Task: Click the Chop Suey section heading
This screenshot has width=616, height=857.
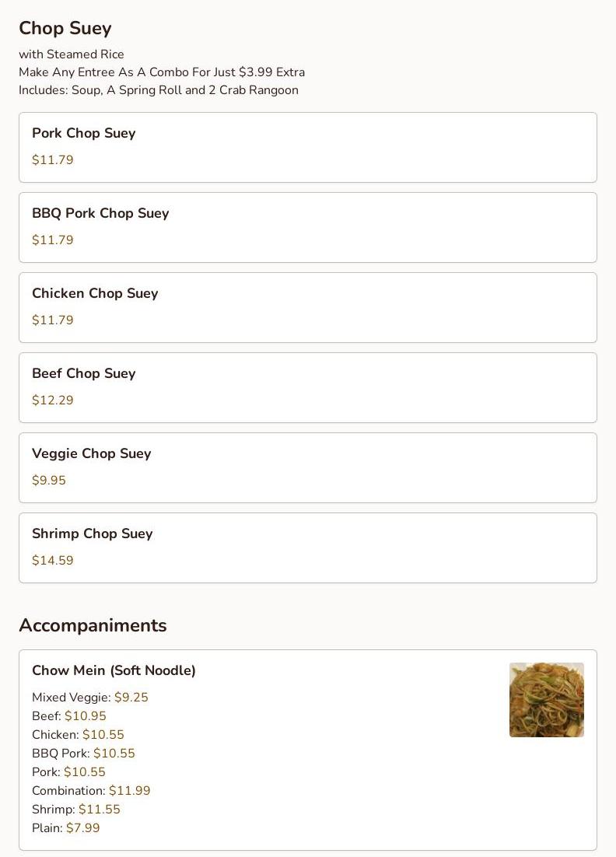Action: coord(65,28)
